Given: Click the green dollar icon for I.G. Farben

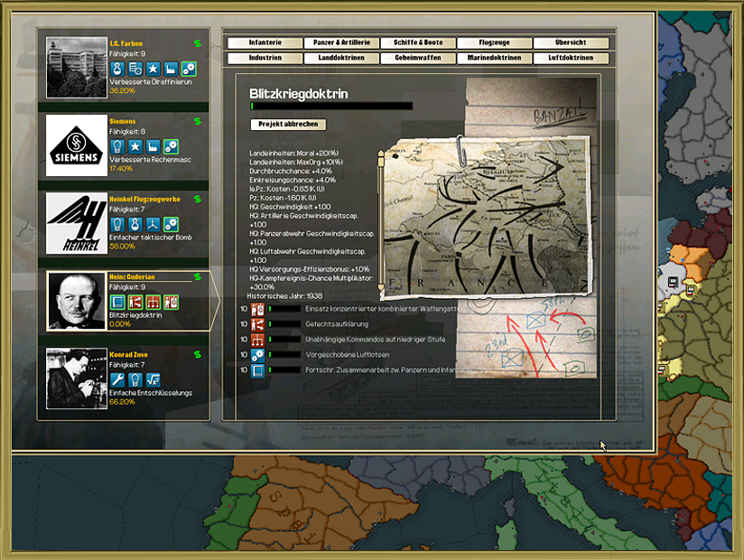Looking at the screenshot, I should pyautogui.click(x=198, y=43).
